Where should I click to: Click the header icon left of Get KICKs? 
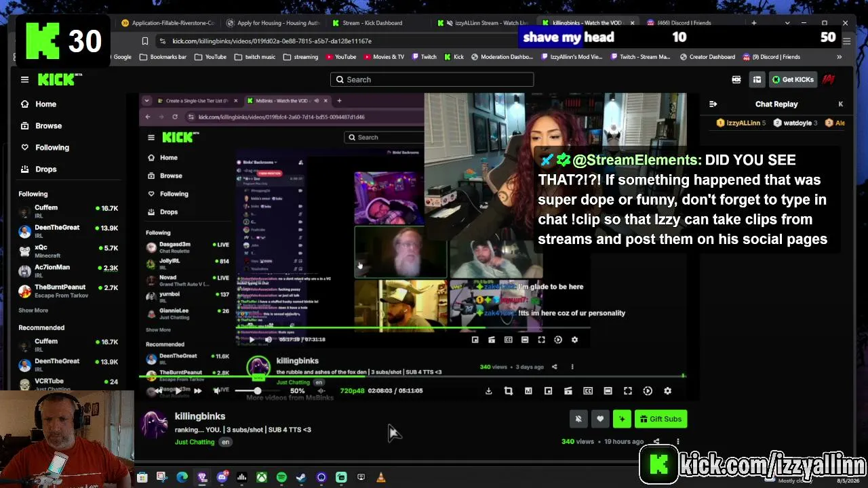[757, 79]
